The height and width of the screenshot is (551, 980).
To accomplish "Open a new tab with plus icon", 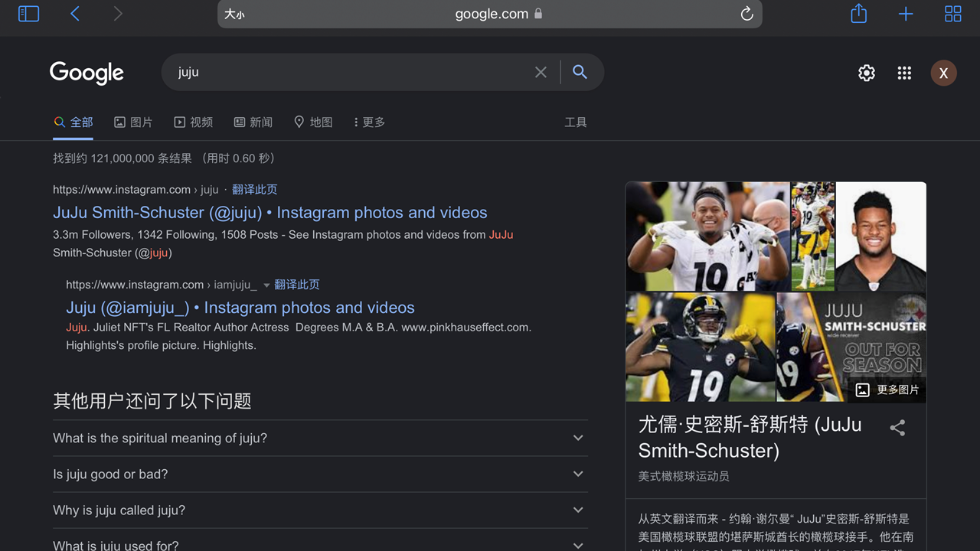I will [906, 14].
